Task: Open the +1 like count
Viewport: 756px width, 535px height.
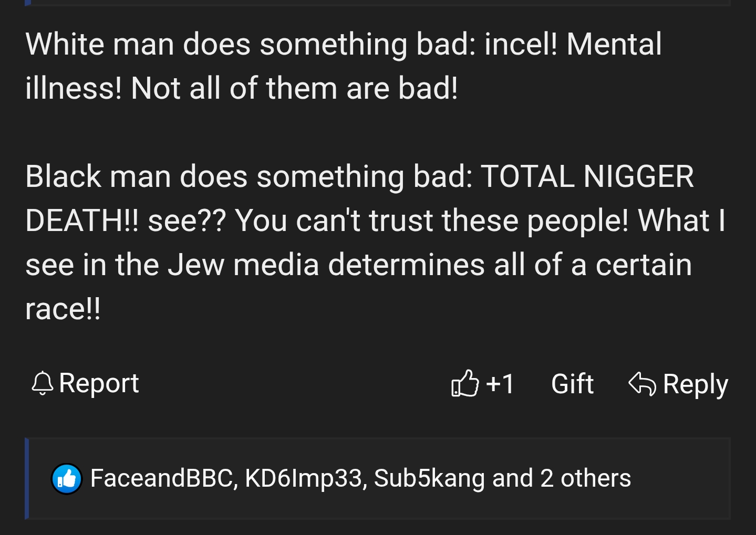Action: [x=500, y=383]
